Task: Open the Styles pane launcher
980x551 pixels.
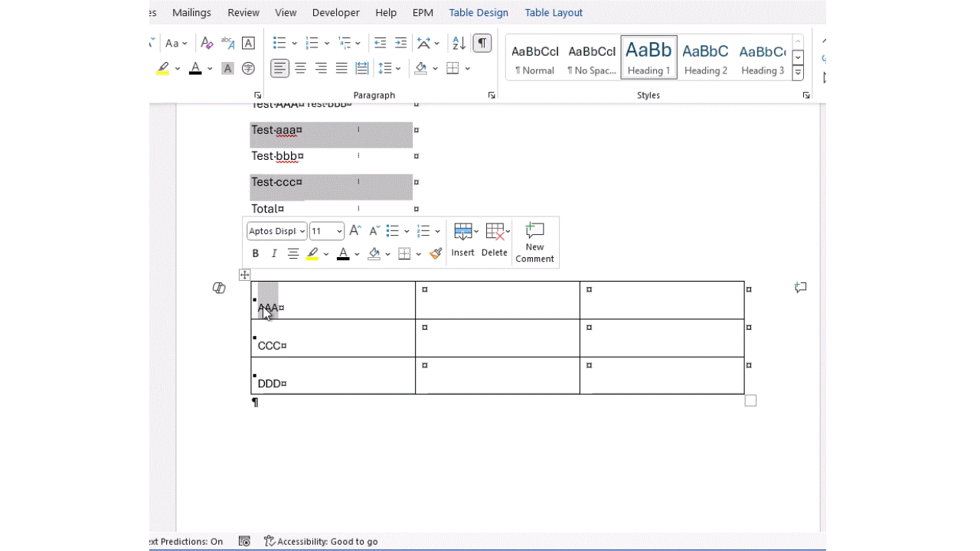Action: tap(806, 95)
